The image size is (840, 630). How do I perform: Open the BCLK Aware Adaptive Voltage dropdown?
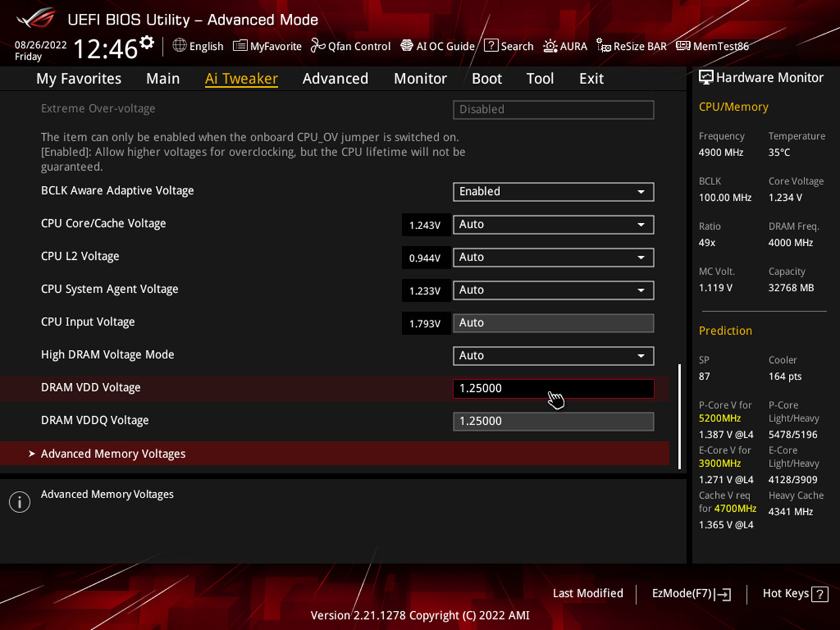553,192
